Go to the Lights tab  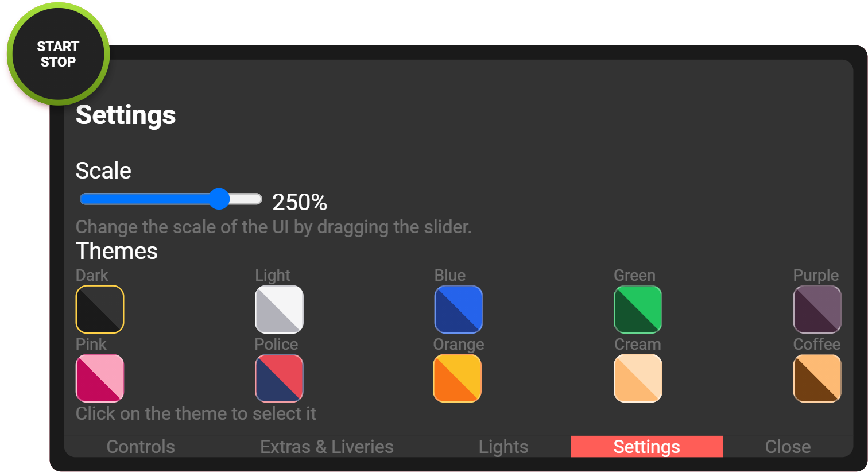[x=503, y=447]
